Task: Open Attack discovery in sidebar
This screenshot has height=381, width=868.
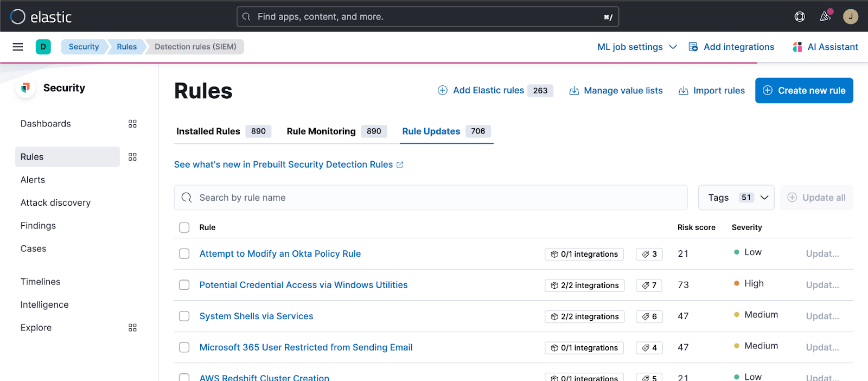Action: tap(55, 202)
